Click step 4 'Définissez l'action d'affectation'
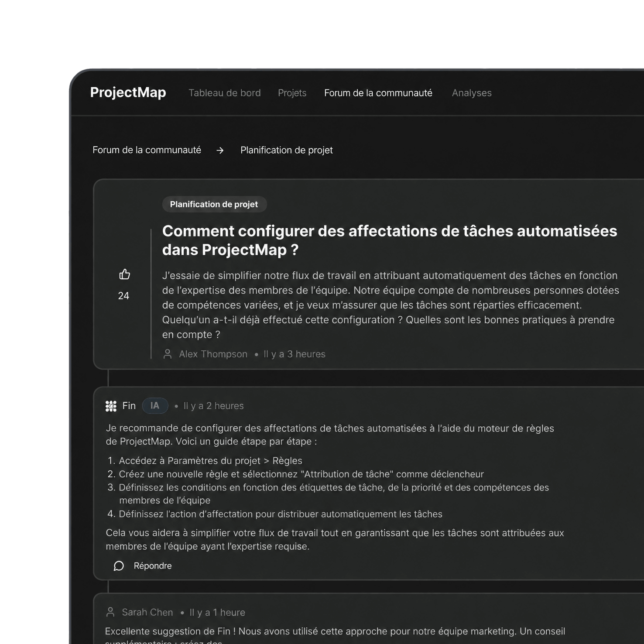 275,514
